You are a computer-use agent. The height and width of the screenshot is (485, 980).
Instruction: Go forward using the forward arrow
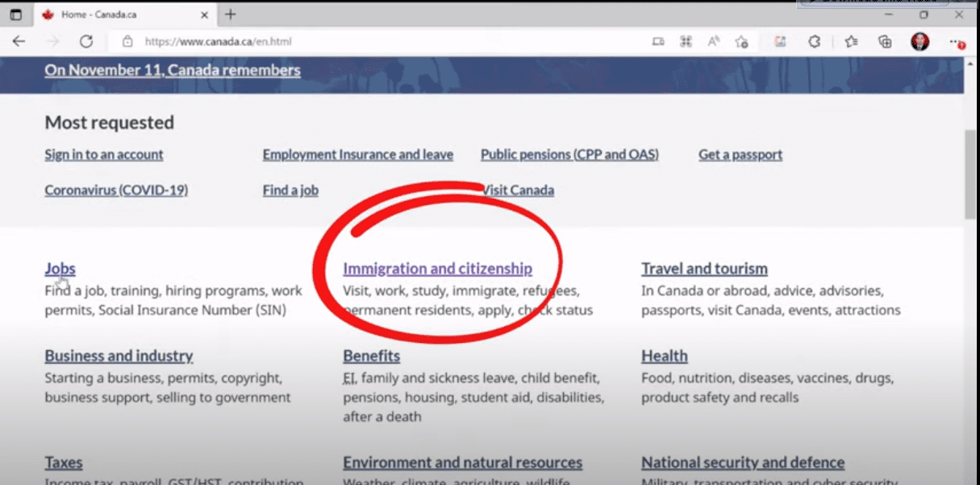[53, 42]
